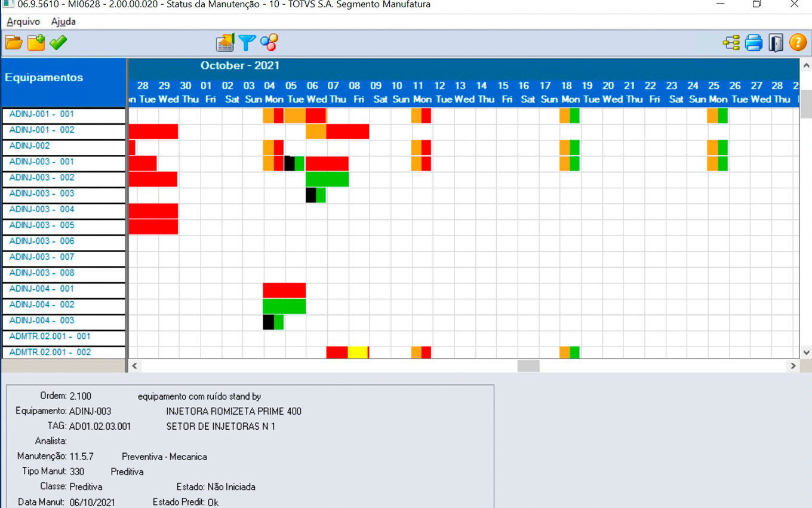The image size is (812, 508).
Task: Open the Arquivo menu
Action: pyautogui.click(x=23, y=22)
